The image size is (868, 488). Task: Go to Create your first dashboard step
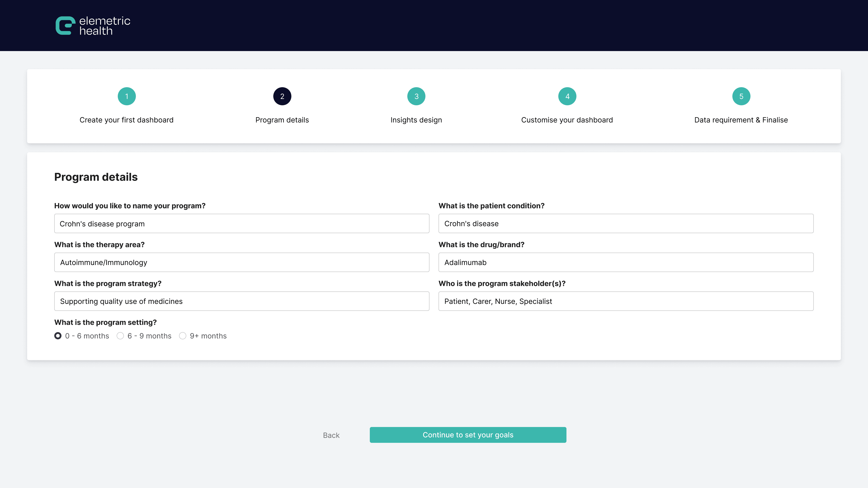(x=126, y=120)
